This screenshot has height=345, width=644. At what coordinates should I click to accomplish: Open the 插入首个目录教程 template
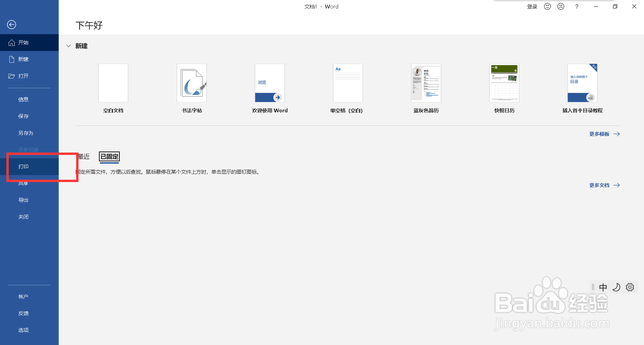point(582,89)
